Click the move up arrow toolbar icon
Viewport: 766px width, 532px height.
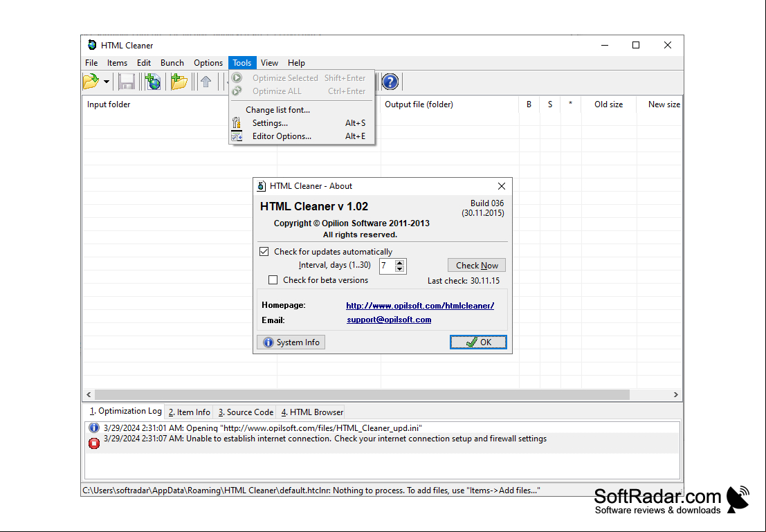coord(206,82)
